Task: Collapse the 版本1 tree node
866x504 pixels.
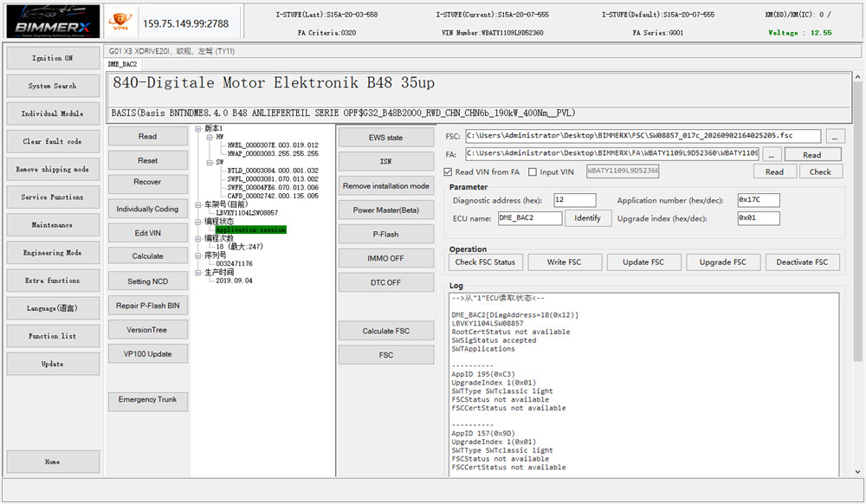Action: pos(198,129)
